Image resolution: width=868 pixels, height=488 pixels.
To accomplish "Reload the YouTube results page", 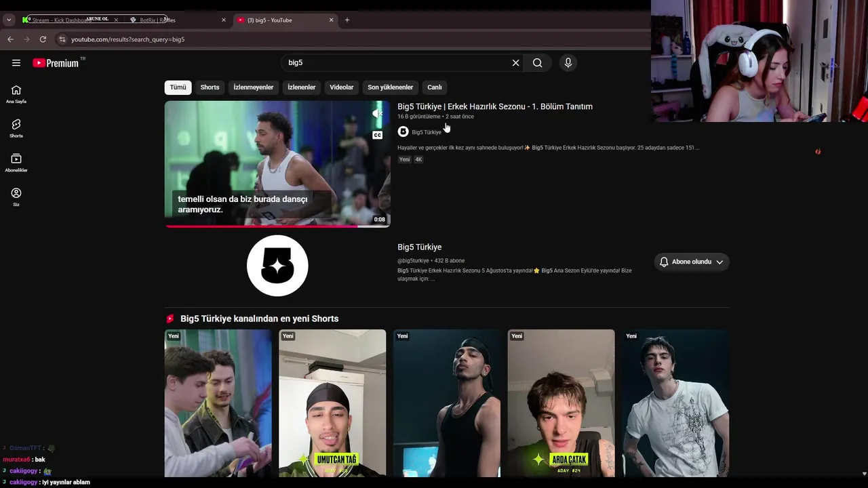I will click(43, 39).
